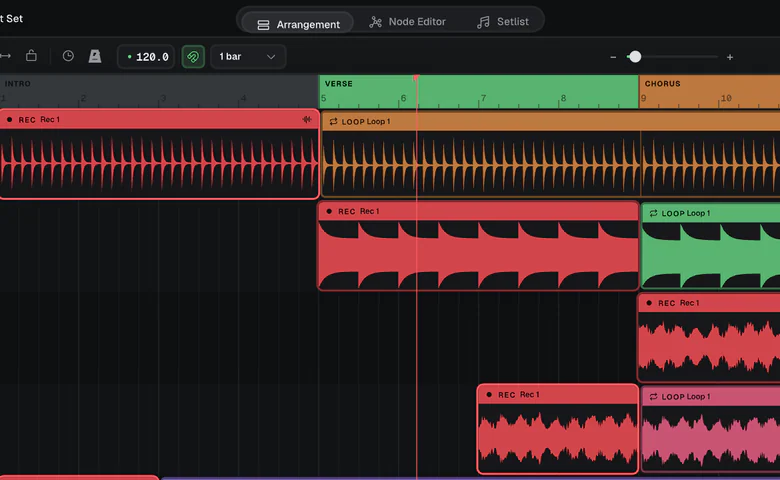The height and width of the screenshot is (480, 780).
Task: Click the playhead marker on ruler
Action: pyautogui.click(x=416, y=78)
